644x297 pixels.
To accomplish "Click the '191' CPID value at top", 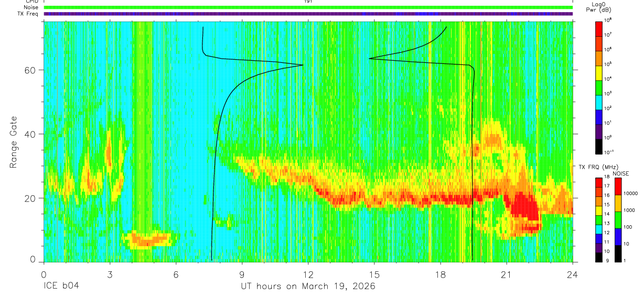I will [308, 2].
